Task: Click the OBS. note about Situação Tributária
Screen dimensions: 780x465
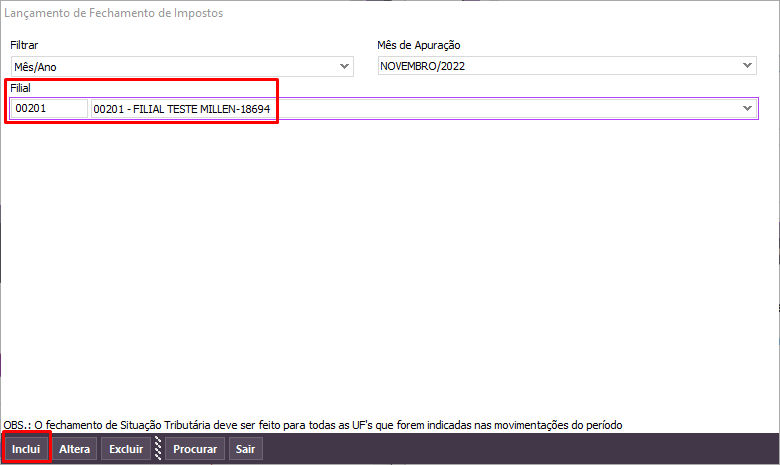Action: pyautogui.click(x=313, y=425)
